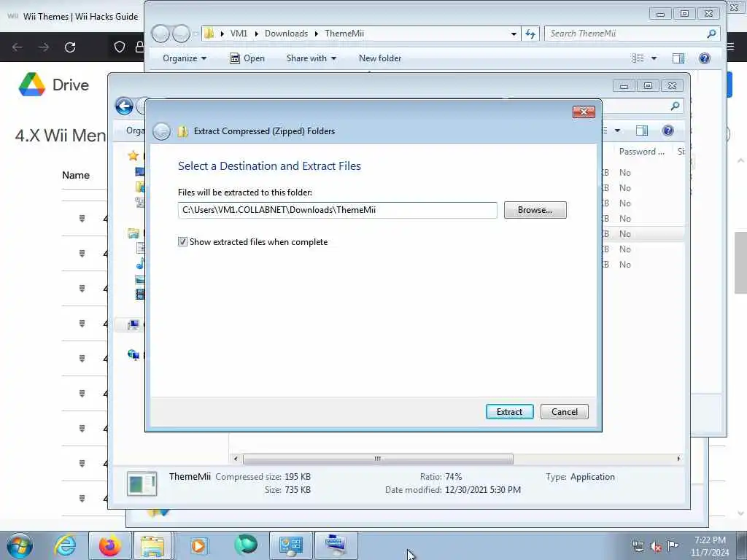Click the Extract button

[x=509, y=411]
